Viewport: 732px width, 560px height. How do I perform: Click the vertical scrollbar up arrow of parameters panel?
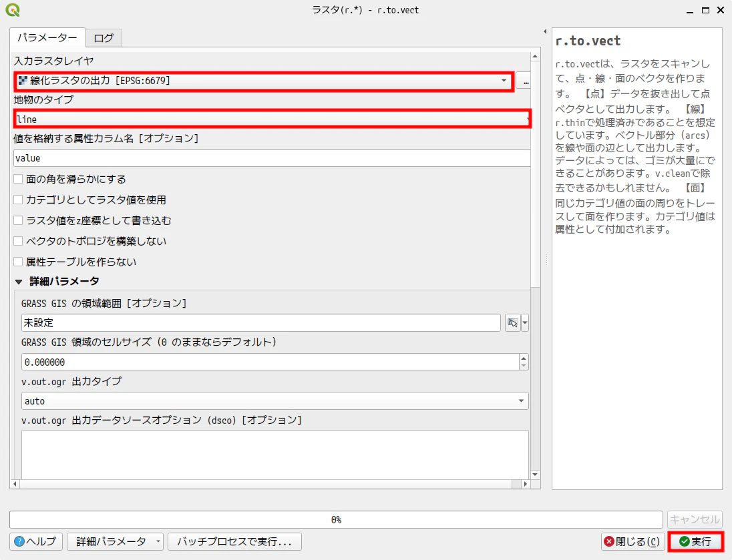click(535, 56)
